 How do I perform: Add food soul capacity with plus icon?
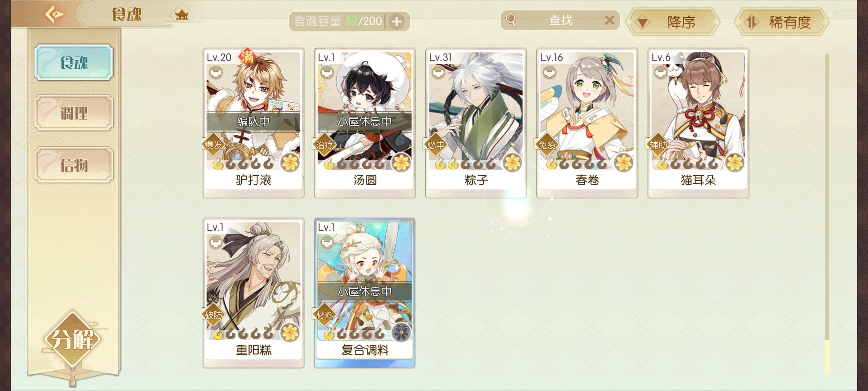point(397,21)
